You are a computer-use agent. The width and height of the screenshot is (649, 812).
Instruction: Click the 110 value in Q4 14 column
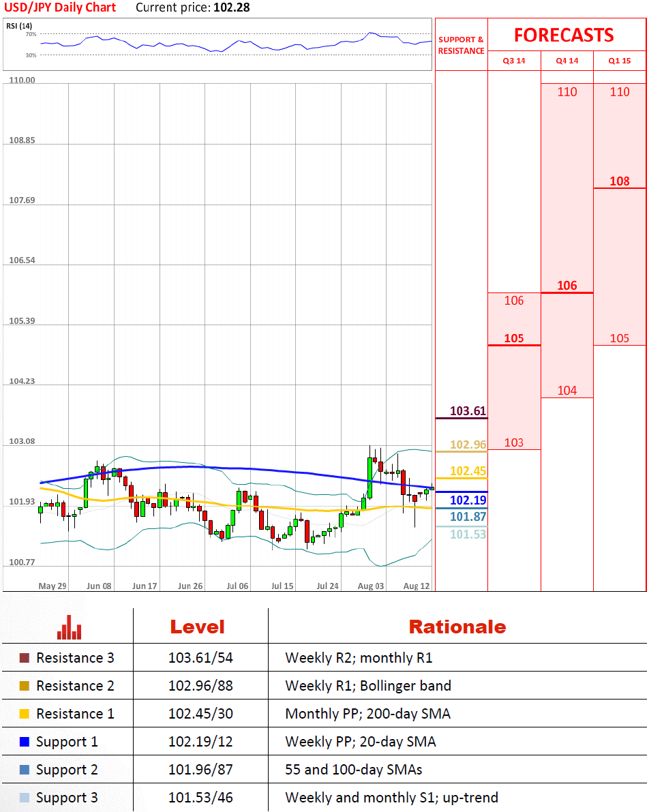coord(567,92)
